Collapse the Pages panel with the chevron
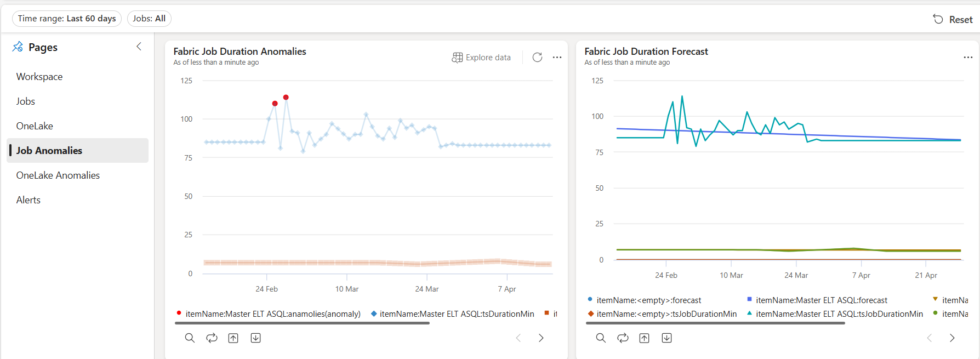Viewport: 980px width, 359px height. (139, 47)
